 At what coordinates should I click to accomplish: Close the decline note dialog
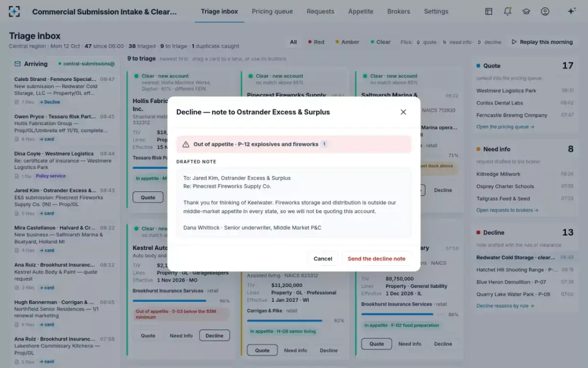(x=403, y=112)
